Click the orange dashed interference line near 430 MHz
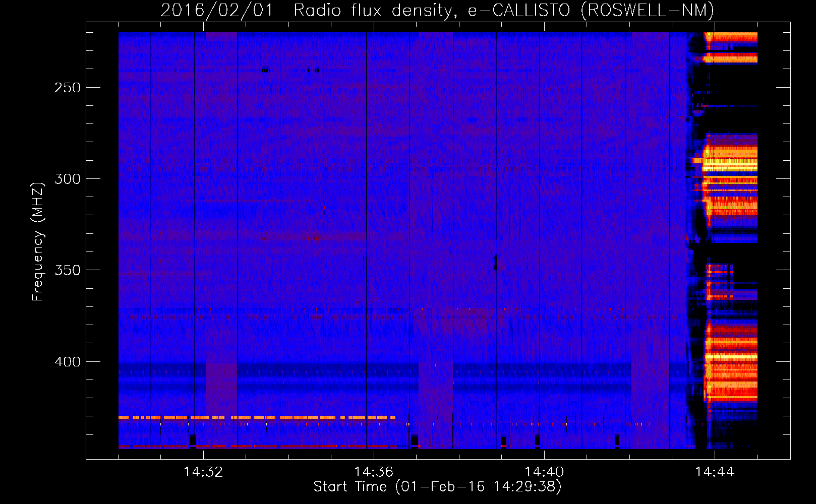The width and height of the screenshot is (816, 504). (x=257, y=417)
